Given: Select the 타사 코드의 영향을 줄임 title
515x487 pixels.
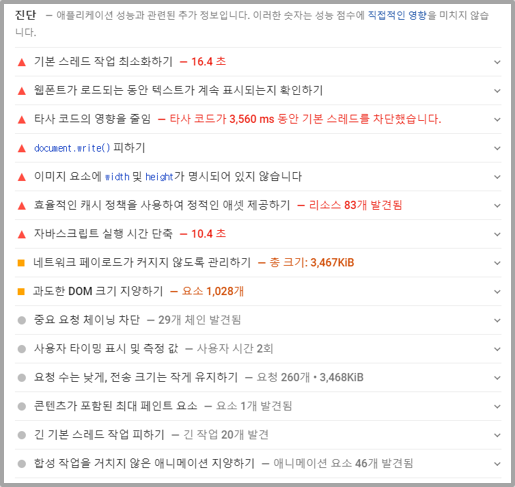Looking at the screenshot, I should (x=92, y=119).
